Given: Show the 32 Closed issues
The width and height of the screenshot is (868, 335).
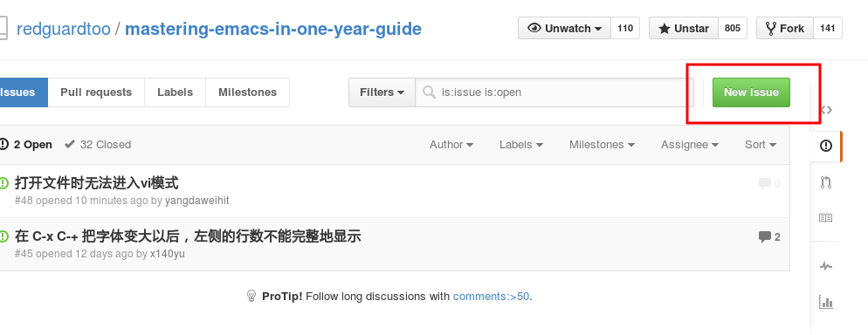Looking at the screenshot, I should coord(98,144).
